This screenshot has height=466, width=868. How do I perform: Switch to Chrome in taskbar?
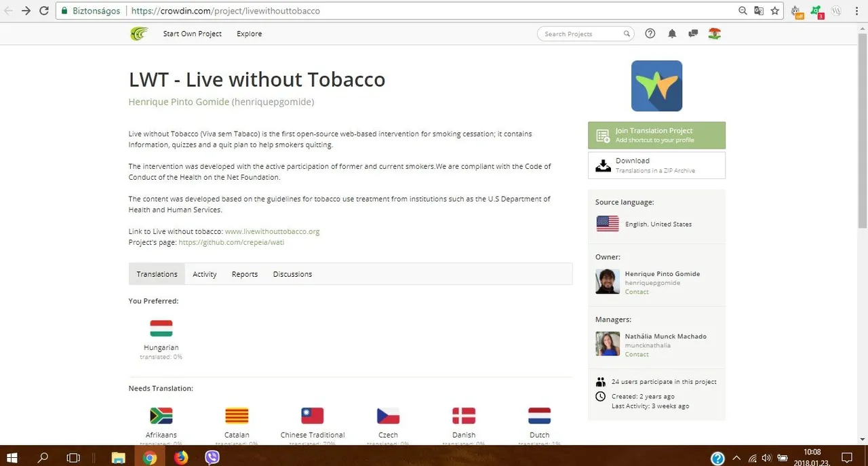pyautogui.click(x=150, y=458)
